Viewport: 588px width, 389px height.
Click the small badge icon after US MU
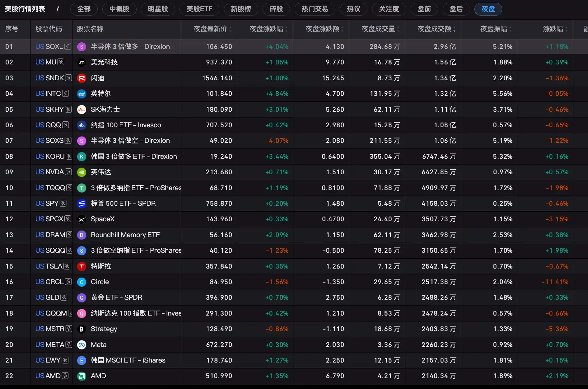61,62
